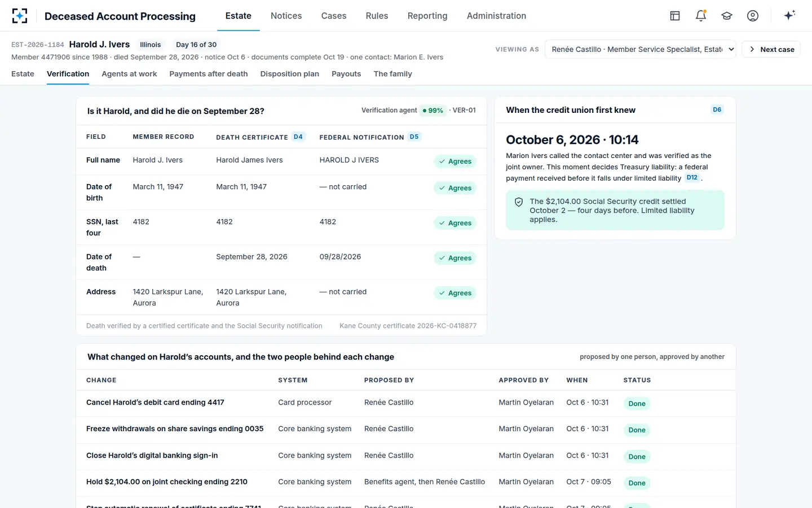Open the notifications bell
The image size is (812, 508).
pyautogui.click(x=701, y=16)
